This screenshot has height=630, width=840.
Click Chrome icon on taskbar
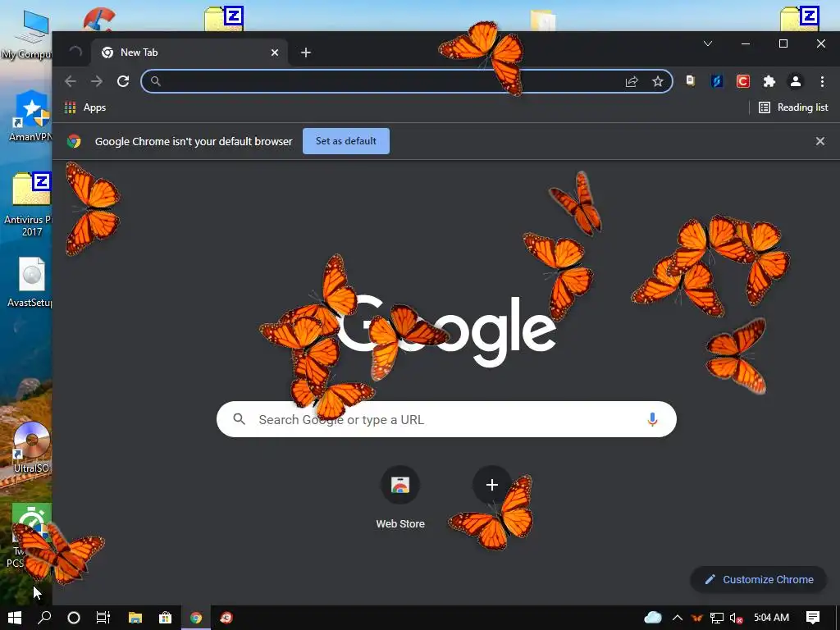pos(196,618)
